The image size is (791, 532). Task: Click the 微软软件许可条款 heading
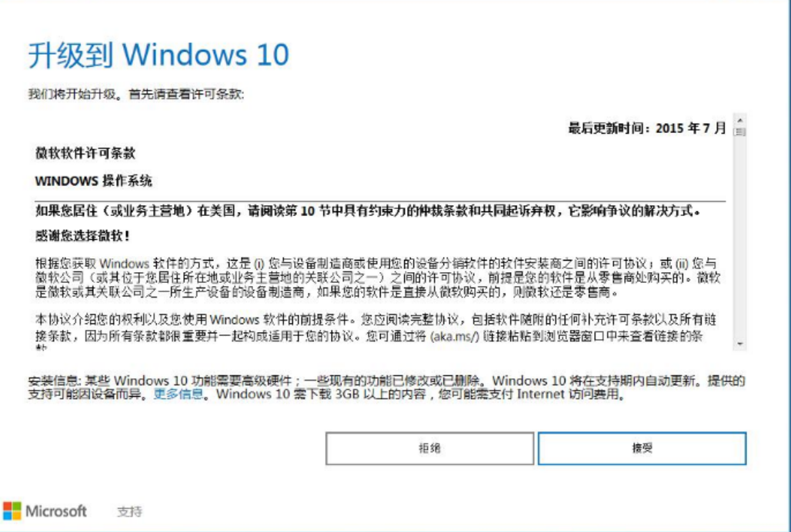tap(85, 153)
